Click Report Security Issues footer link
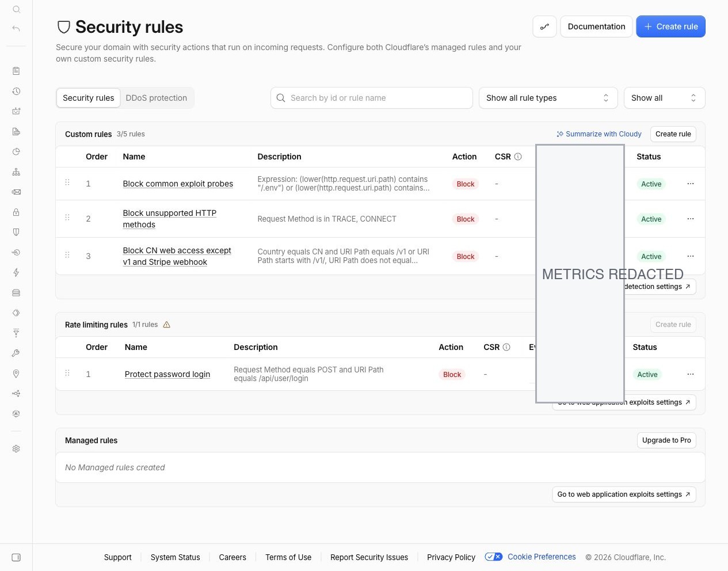 pyautogui.click(x=369, y=557)
